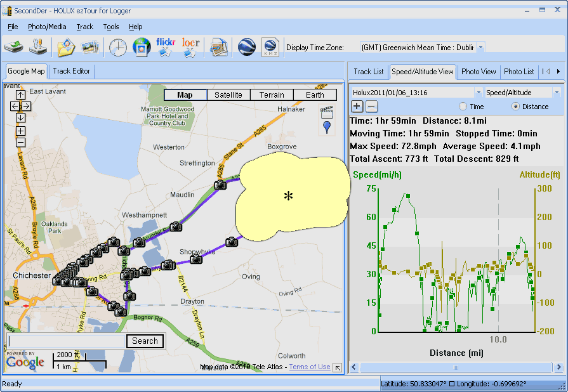This screenshot has width=568, height=392.
Task: Switch to Track Editor tab
Action: coord(71,71)
